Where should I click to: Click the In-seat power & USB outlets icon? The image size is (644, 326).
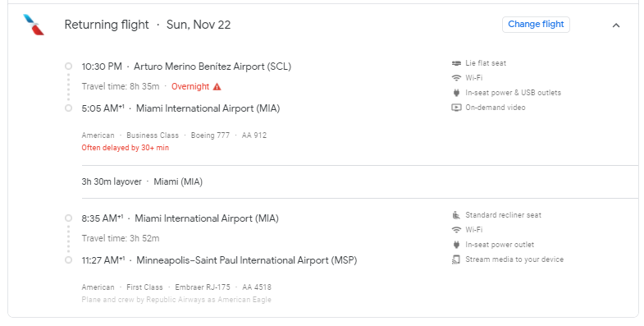(456, 93)
